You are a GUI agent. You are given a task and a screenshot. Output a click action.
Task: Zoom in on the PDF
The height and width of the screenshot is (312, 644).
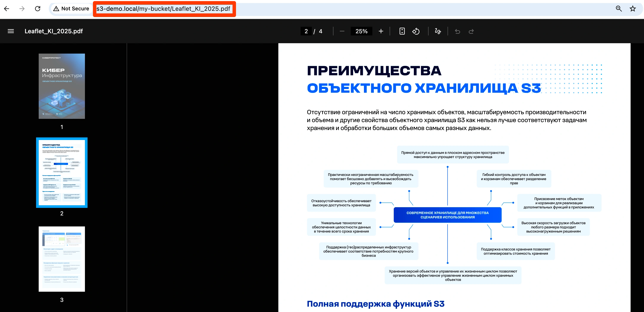[381, 31]
